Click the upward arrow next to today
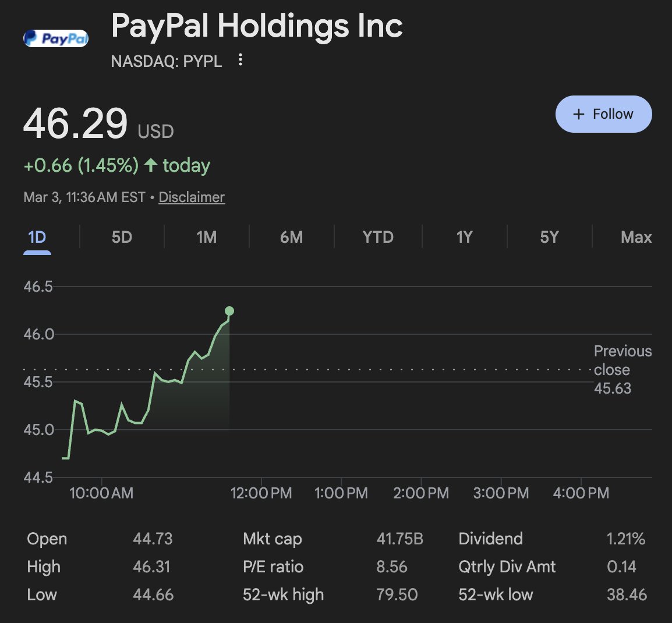 pos(150,165)
